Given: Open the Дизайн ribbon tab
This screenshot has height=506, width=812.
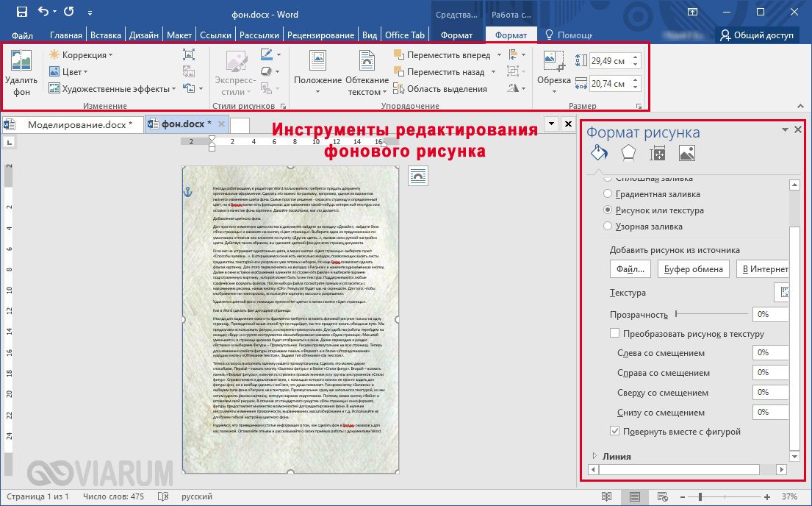Looking at the screenshot, I should pyautogui.click(x=144, y=35).
